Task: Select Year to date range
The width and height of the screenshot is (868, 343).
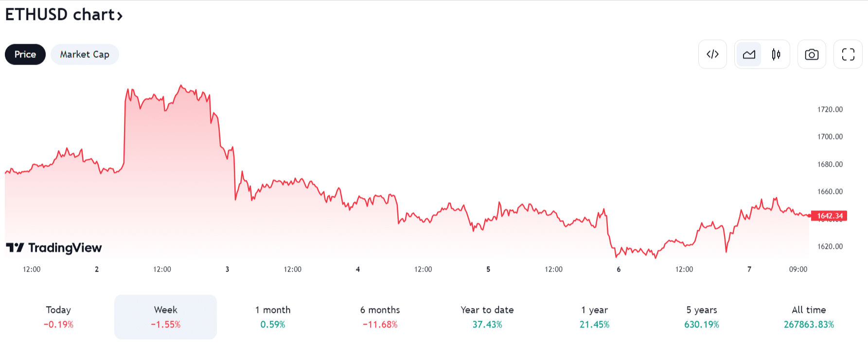Action: click(x=487, y=317)
